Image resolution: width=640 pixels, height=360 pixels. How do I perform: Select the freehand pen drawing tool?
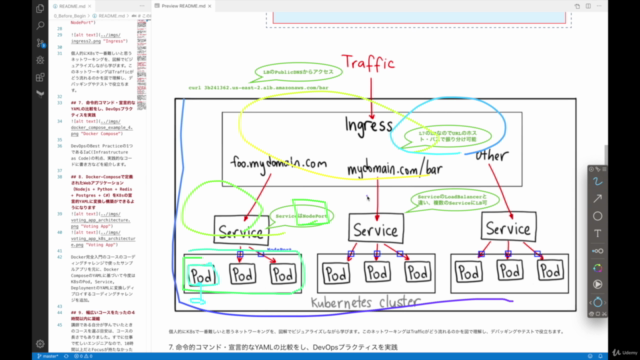[598, 181]
